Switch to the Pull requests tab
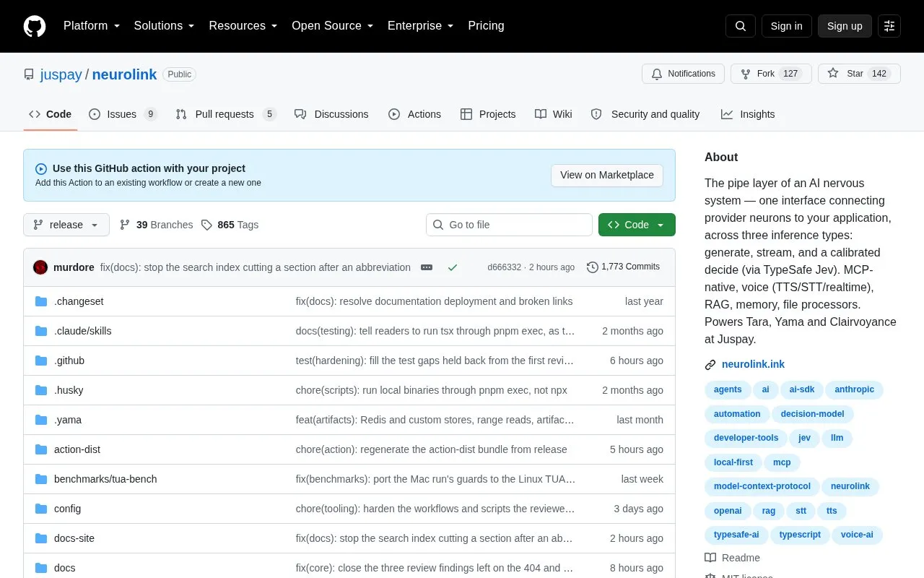The width and height of the screenshot is (924, 578). [x=226, y=114]
